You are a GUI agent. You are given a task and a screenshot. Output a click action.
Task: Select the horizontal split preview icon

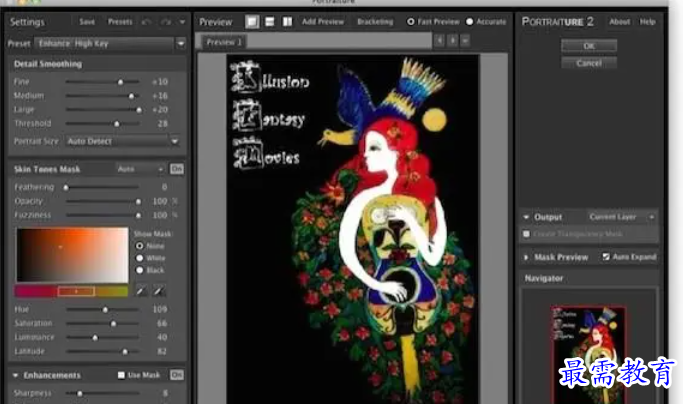(x=270, y=21)
